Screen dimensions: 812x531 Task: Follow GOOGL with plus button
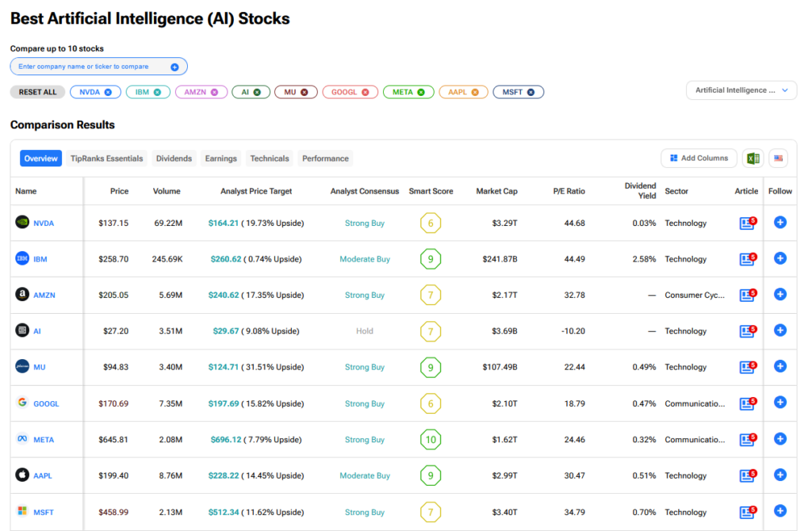click(x=780, y=402)
